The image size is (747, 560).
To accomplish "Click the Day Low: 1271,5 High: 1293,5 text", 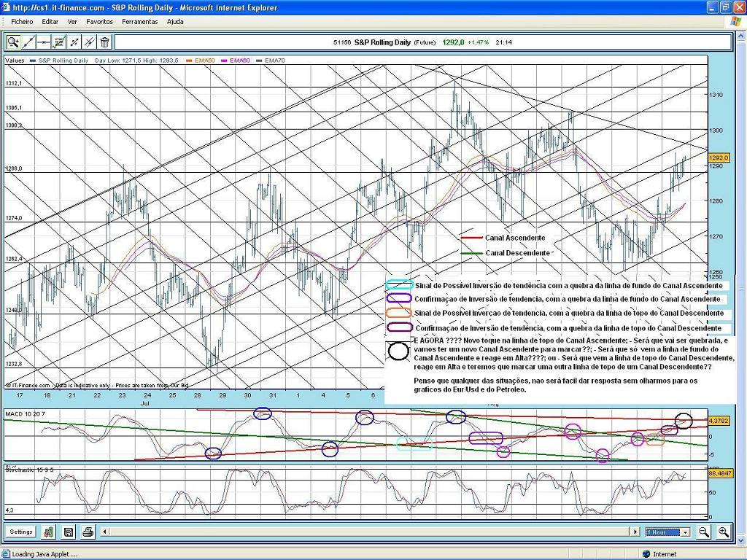I will [x=136, y=61].
